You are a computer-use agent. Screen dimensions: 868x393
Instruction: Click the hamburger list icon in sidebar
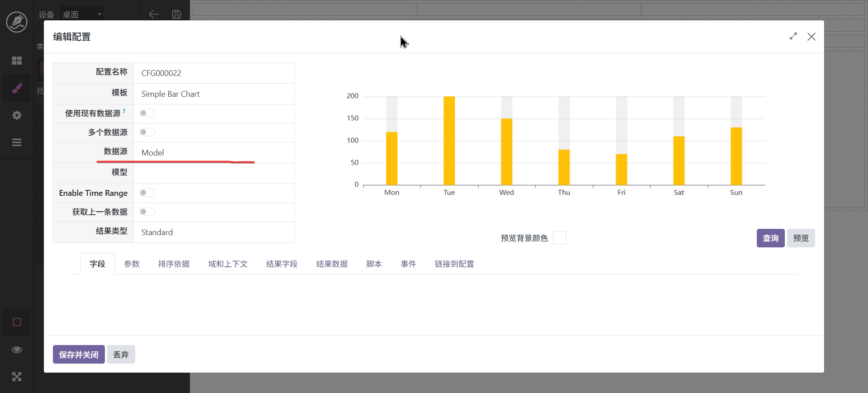click(17, 142)
